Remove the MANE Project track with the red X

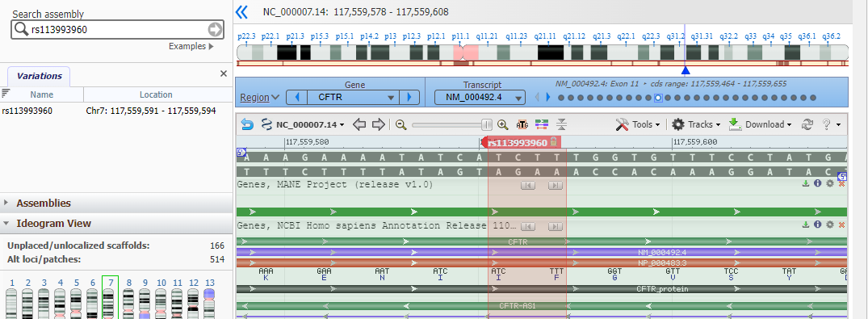(841, 183)
